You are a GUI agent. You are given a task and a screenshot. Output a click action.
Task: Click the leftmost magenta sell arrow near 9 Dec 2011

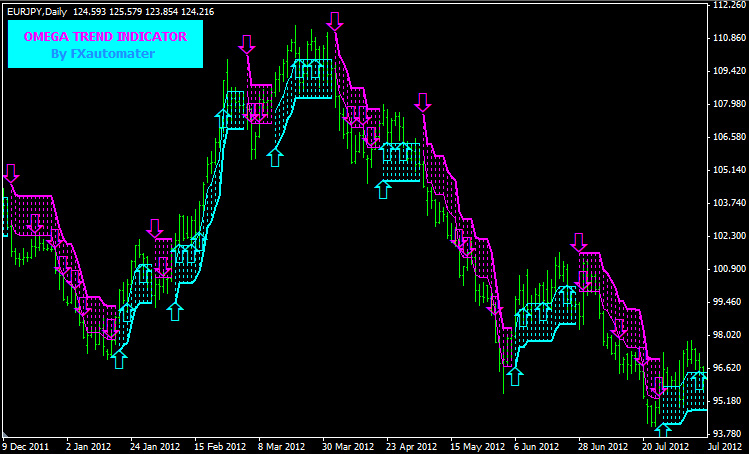[11, 173]
